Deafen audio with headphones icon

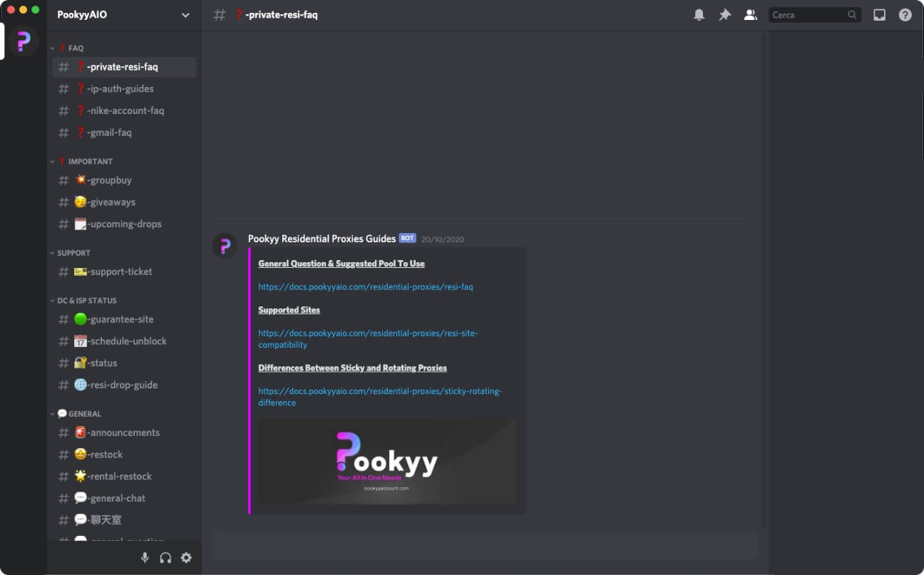point(165,558)
